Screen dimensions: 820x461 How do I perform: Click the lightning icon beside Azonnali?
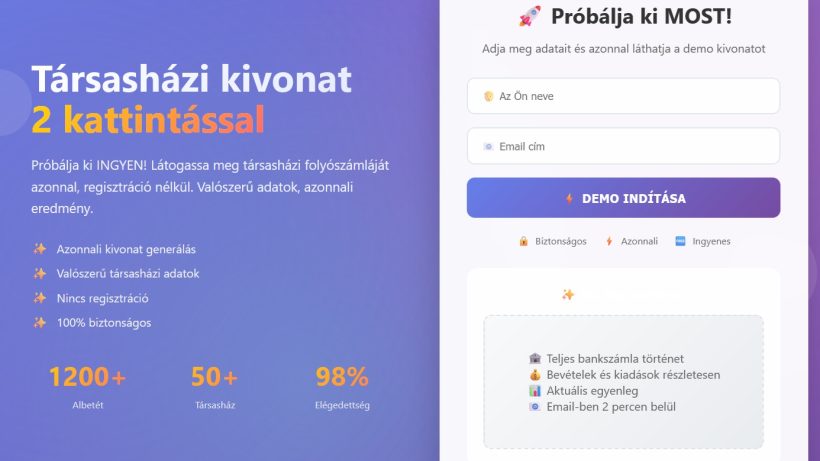click(x=609, y=241)
